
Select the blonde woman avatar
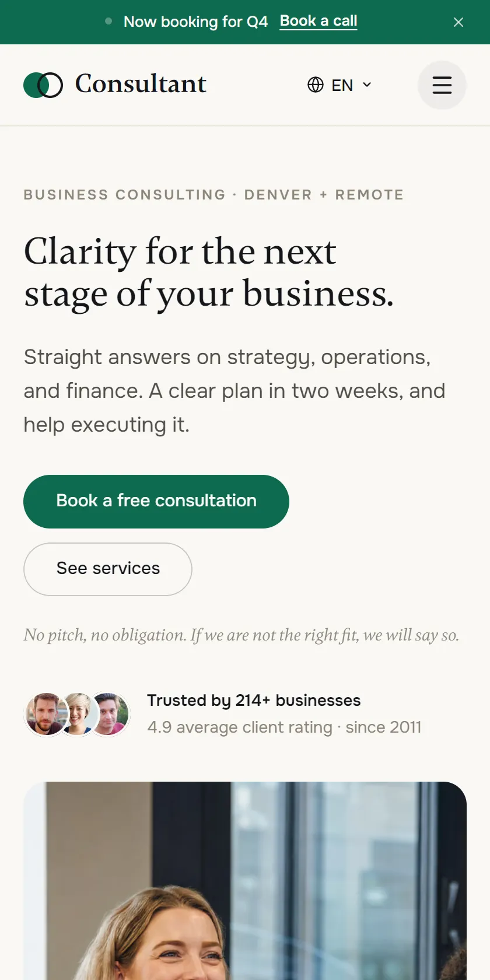[77, 714]
